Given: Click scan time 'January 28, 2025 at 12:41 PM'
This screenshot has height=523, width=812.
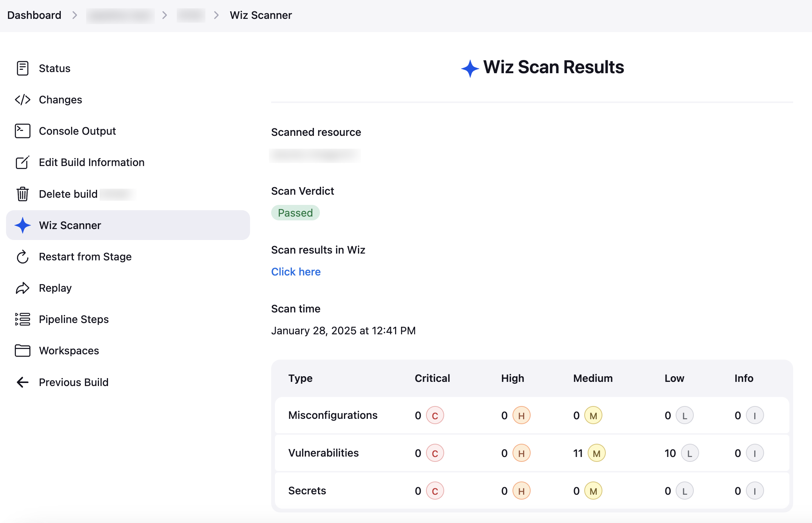Looking at the screenshot, I should click(343, 331).
